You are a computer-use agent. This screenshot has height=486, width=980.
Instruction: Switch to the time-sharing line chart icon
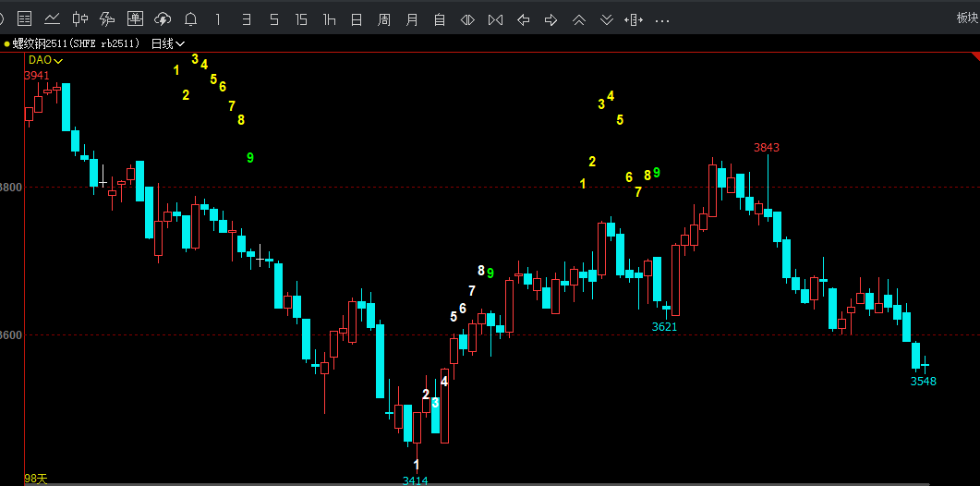click(x=52, y=19)
